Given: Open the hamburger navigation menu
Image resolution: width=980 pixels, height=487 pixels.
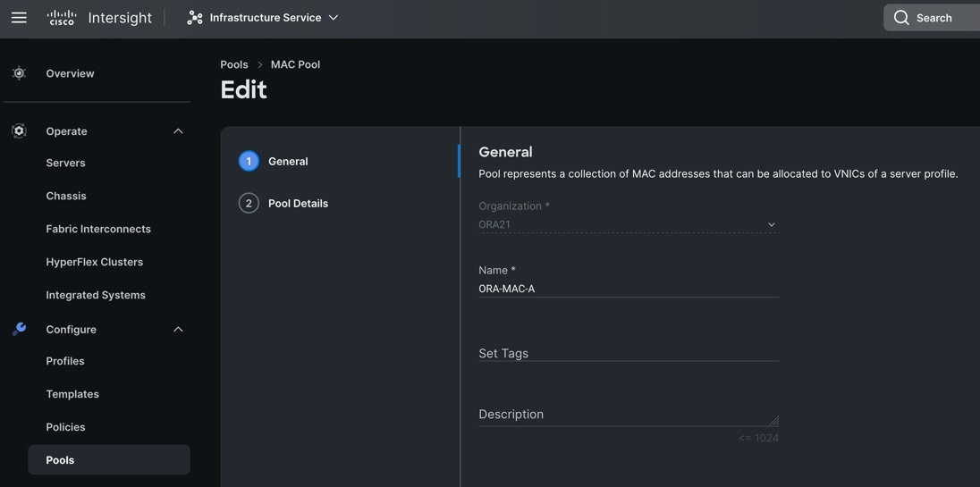Looking at the screenshot, I should pos(19,18).
